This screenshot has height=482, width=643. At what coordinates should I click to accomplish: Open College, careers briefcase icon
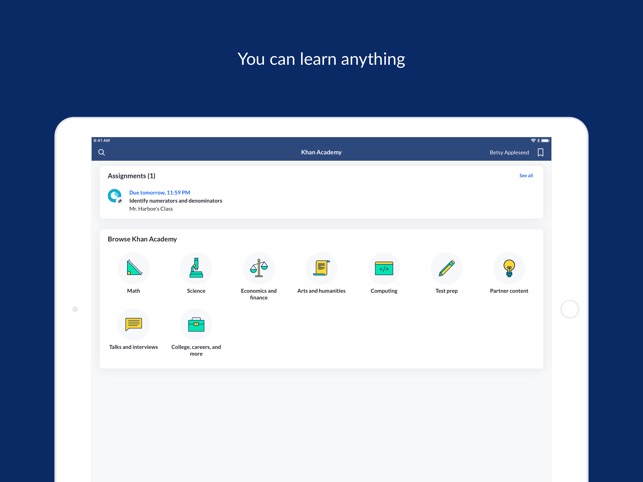click(196, 324)
